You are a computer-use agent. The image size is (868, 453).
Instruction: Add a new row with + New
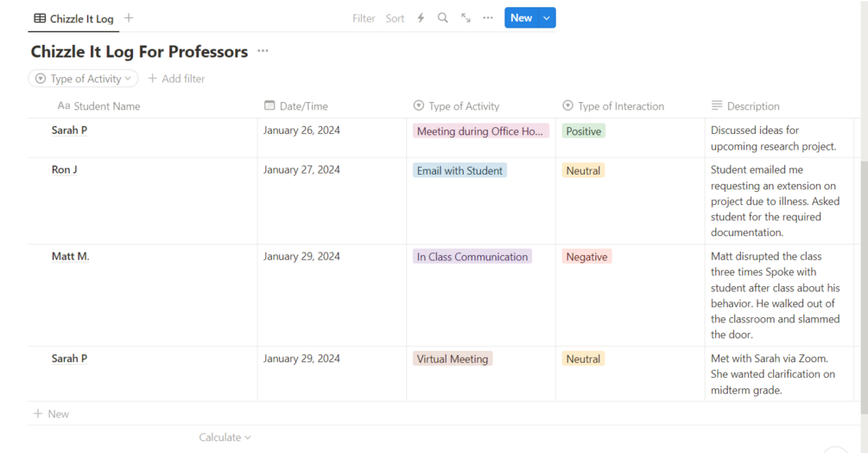point(52,414)
